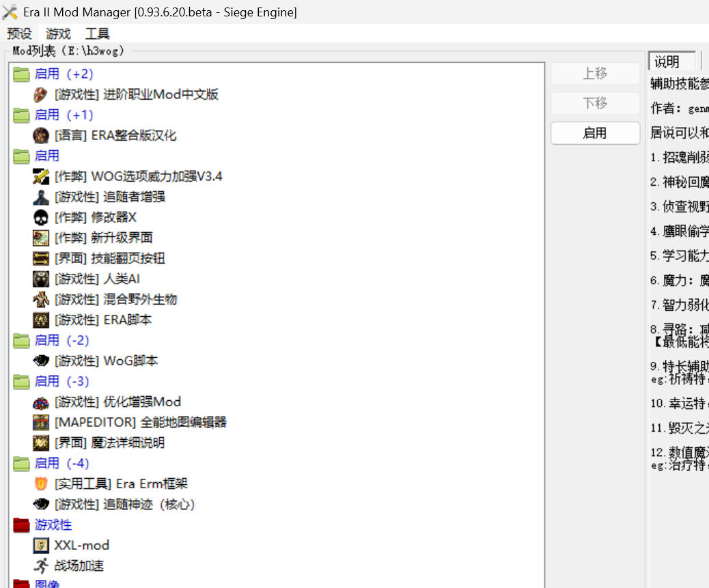The height and width of the screenshot is (588, 709).
Task: Click the shield icon for Era Erm框架
Action: tap(41, 484)
